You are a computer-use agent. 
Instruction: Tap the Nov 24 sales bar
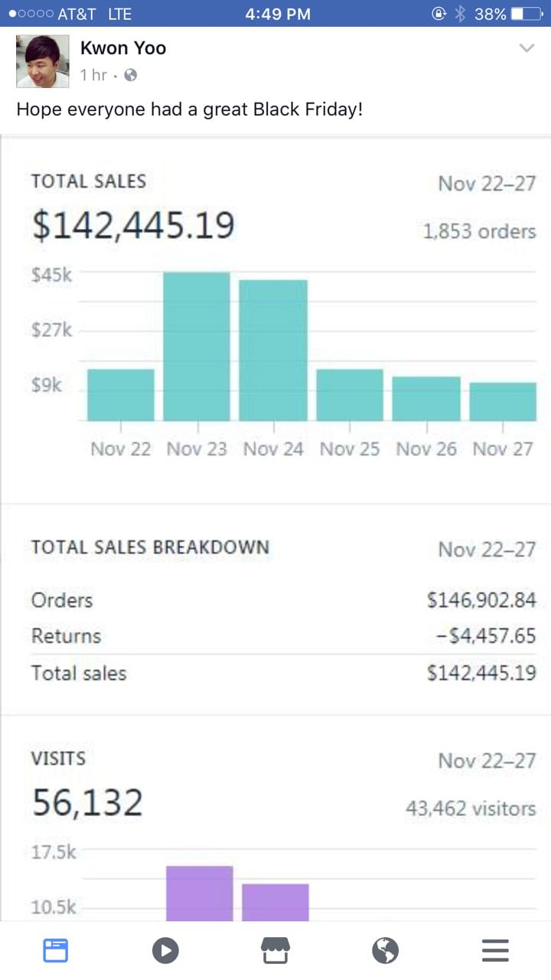(x=273, y=350)
